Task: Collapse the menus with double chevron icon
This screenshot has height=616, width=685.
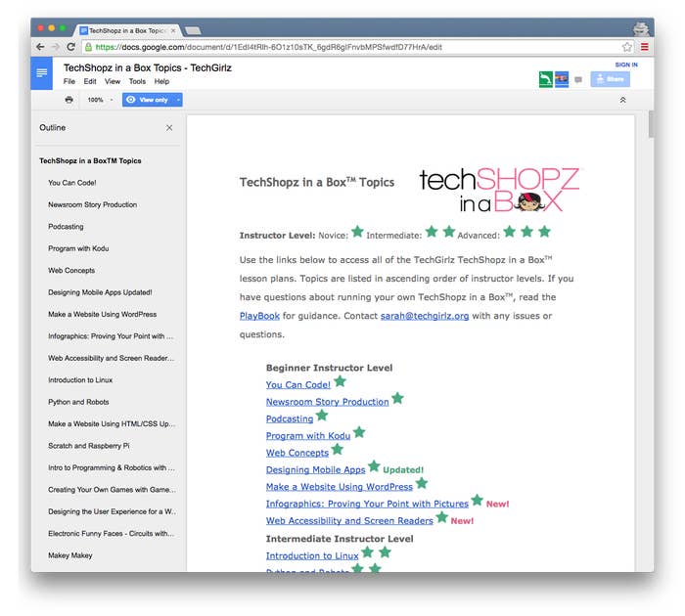Action: coord(622,100)
